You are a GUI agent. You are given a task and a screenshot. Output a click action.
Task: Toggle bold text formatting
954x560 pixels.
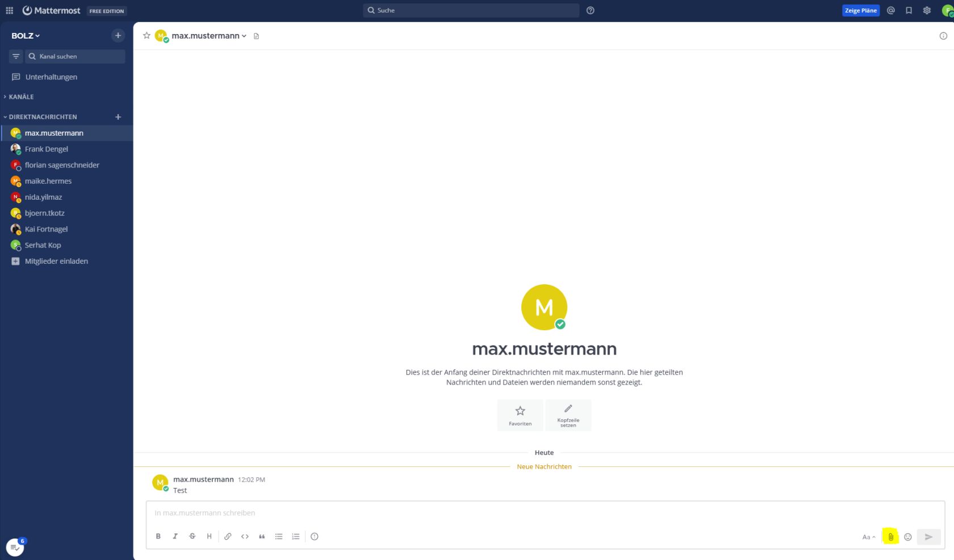[158, 536]
